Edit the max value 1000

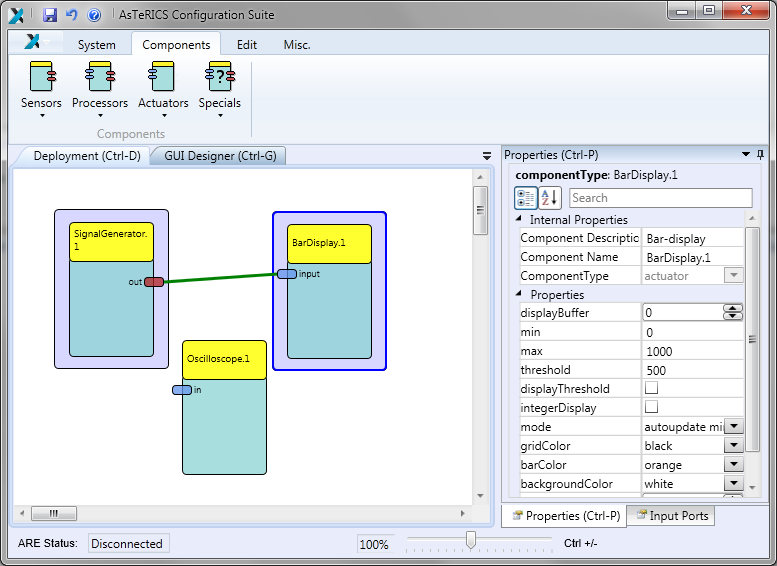point(693,351)
